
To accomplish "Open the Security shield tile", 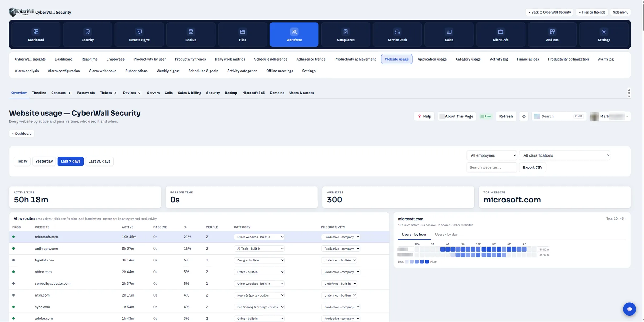I will click(88, 34).
